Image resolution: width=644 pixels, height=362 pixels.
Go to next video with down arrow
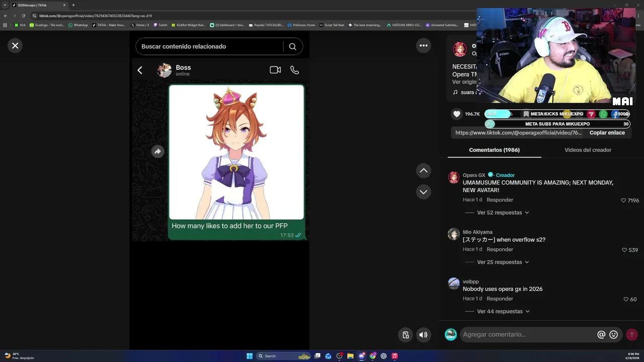(424, 192)
